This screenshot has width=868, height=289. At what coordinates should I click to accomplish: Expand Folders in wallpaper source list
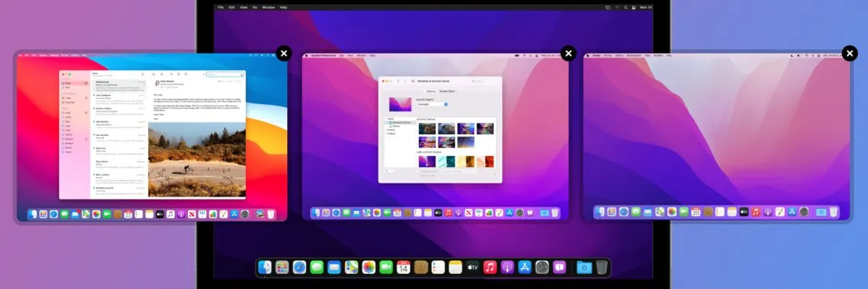click(391, 134)
